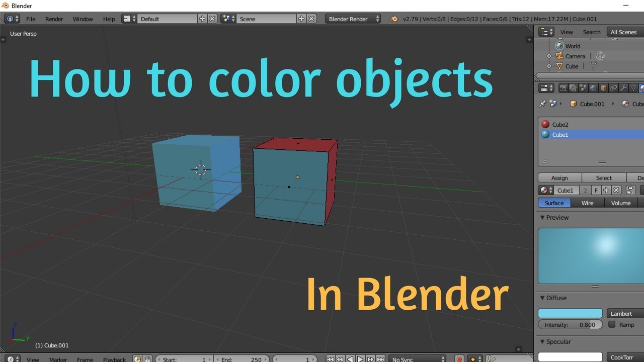Screen dimensions: 644x362
Task: Open the Modifiers wrench tab icon
Action: pos(623,88)
